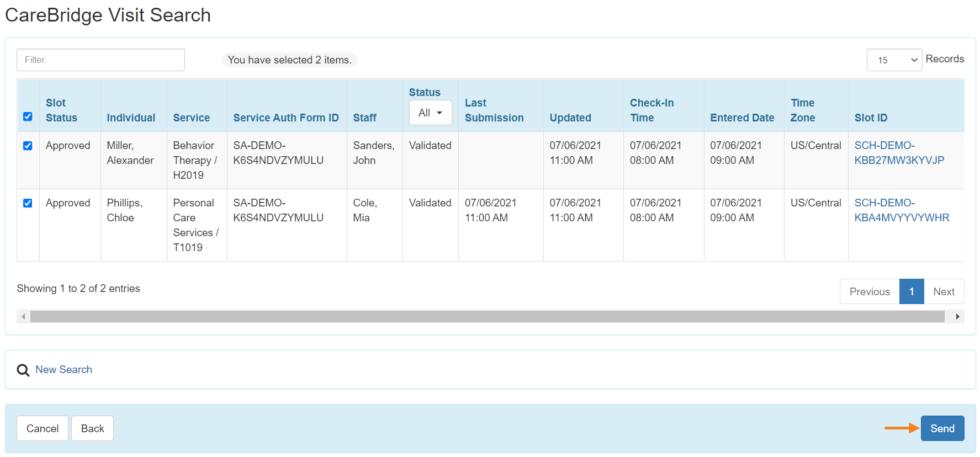Uncheck the Miller, Alexander row checkbox
The height and width of the screenshot is (457, 980).
pyautogui.click(x=28, y=146)
